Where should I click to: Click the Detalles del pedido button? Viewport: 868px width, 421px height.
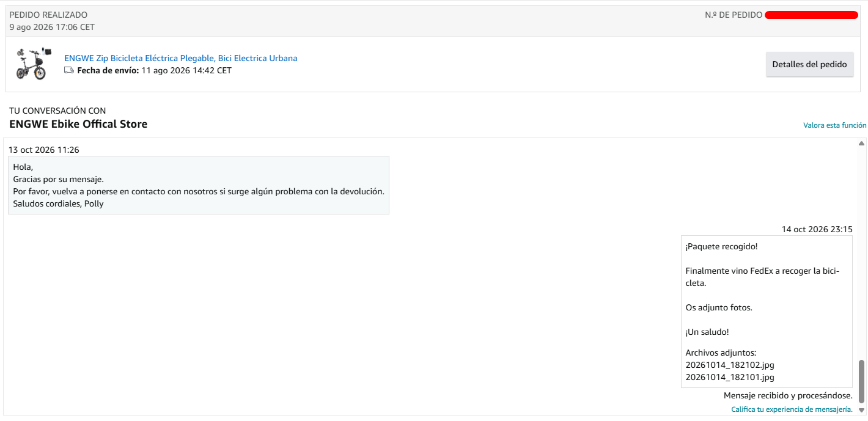809,64
